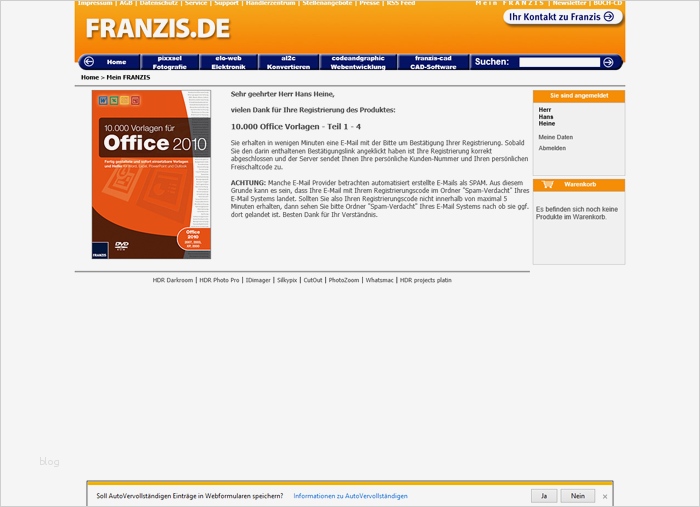Click the greeting Sehr geehrter Herr Hans Heine

coord(283,94)
